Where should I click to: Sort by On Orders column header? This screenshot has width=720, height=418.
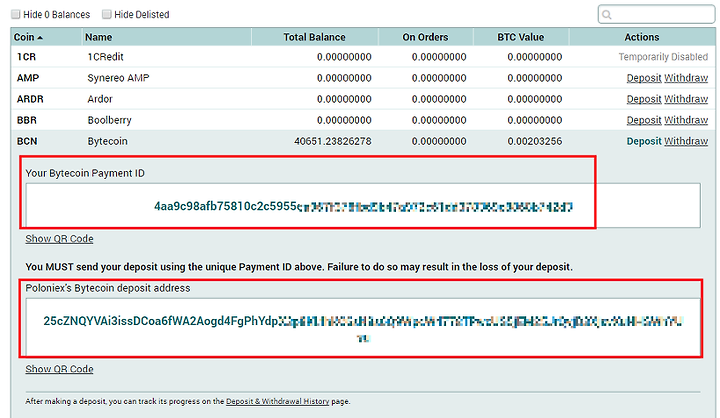[x=425, y=37]
